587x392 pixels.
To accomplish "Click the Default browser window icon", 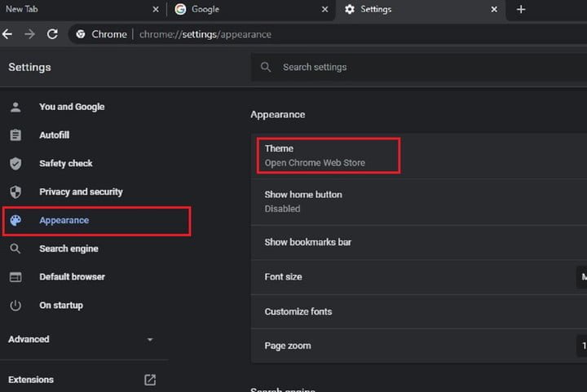I will (15, 277).
